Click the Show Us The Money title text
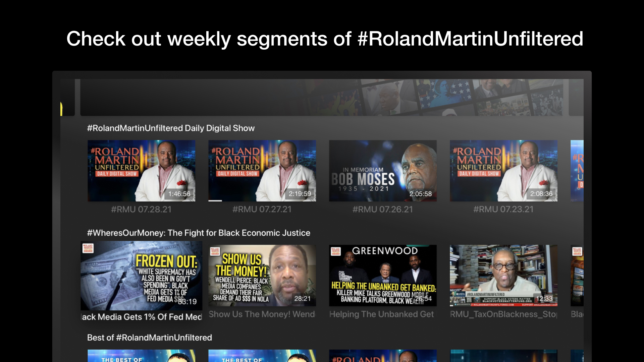 tap(262, 314)
